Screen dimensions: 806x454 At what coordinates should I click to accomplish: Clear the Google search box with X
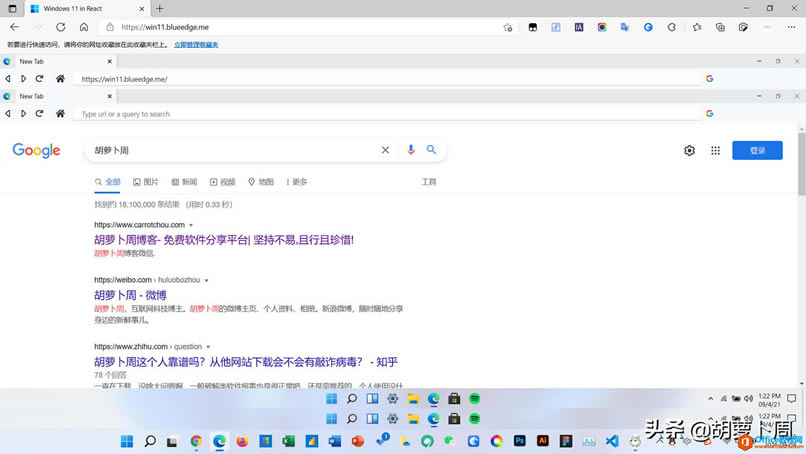click(385, 150)
